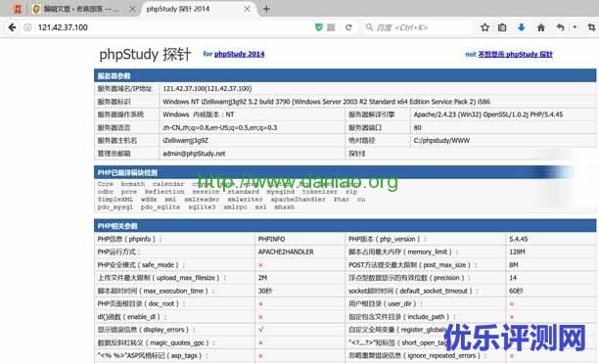
Task: Open the bookmarks list icon
Action: pyautogui.click(x=502, y=27)
